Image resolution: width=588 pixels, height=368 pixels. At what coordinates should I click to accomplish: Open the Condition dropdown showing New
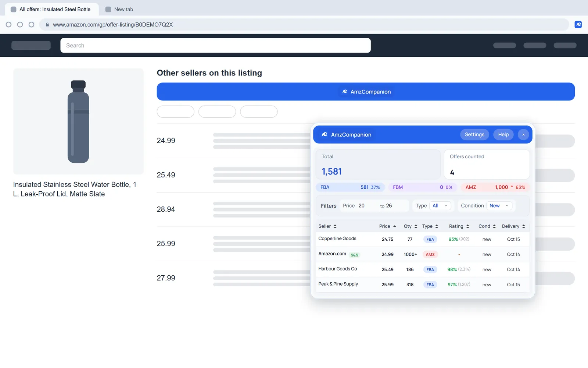click(499, 206)
